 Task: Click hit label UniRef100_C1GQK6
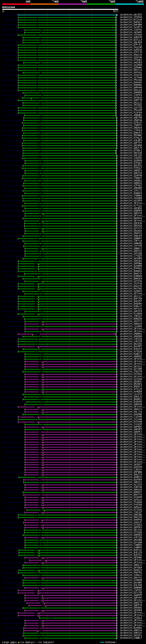coord(131,326)
